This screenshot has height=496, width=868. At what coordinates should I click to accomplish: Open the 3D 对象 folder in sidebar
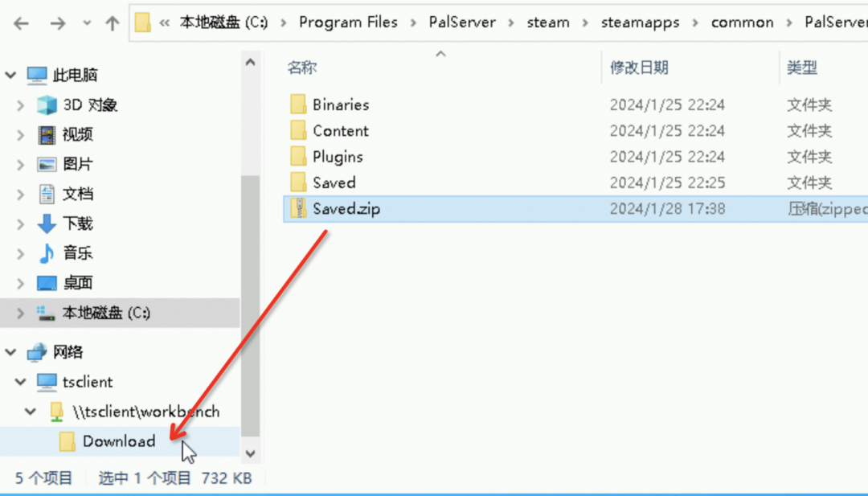click(90, 105)
